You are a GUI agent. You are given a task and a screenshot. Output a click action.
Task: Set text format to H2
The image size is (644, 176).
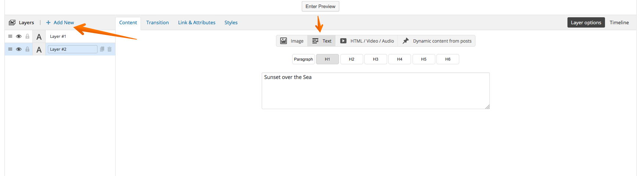pyautogui.click(x=352, y=59)
